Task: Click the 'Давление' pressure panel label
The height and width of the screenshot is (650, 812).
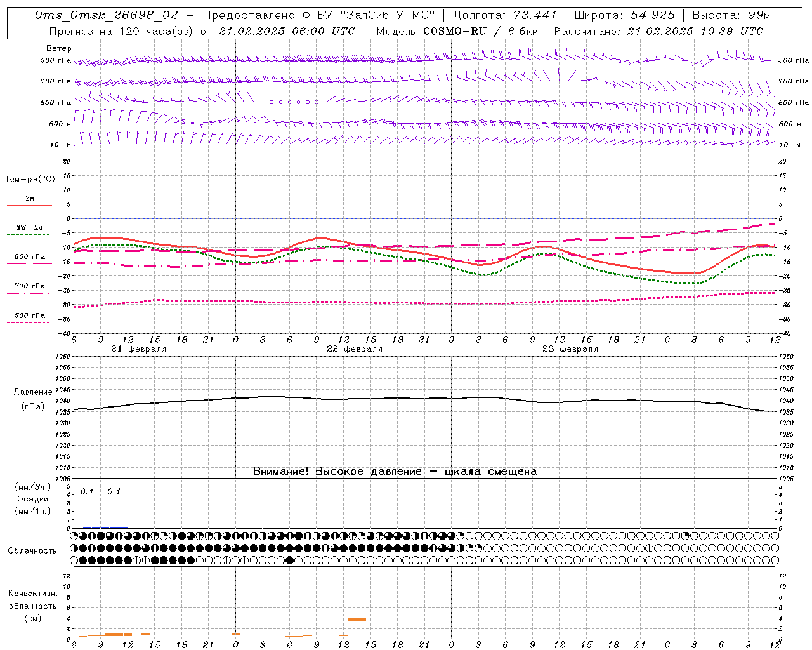Action: (33, 392)
